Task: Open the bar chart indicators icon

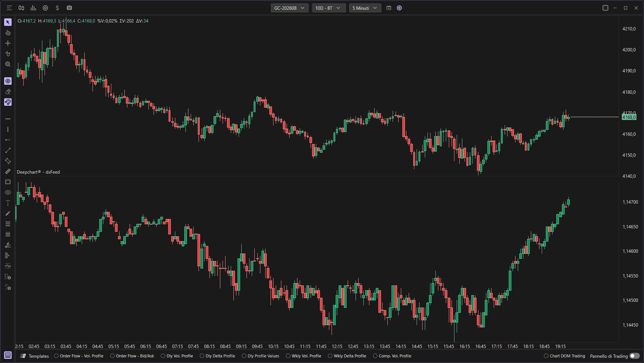Action: tap(33, 8)
